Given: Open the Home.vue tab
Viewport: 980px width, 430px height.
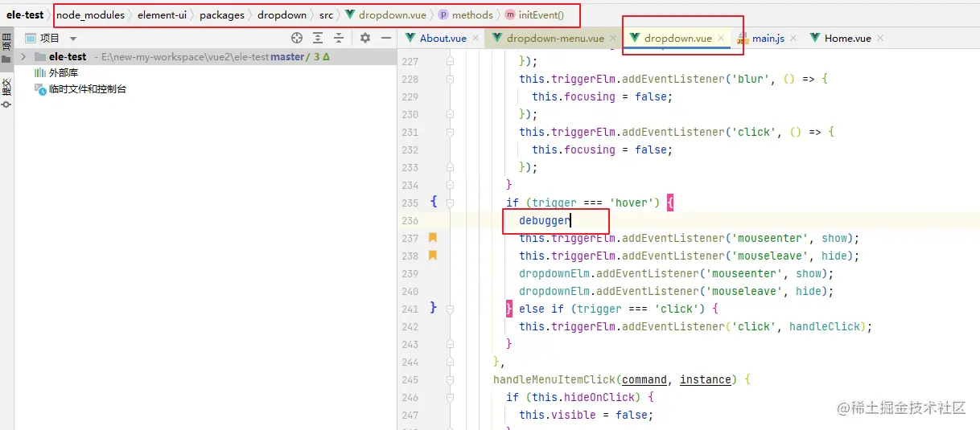Looking at the screenshot, I should [x=847, y=38].
